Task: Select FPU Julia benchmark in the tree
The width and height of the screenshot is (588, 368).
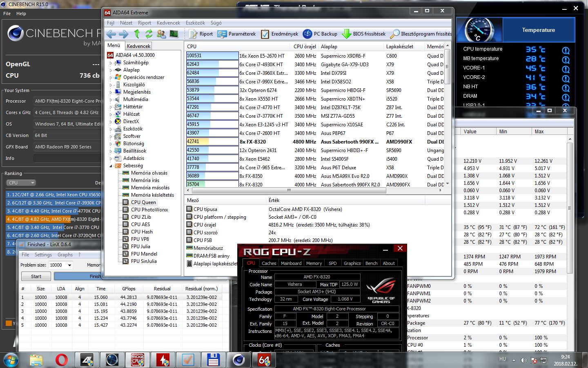Action: click(x=140, y=247)
